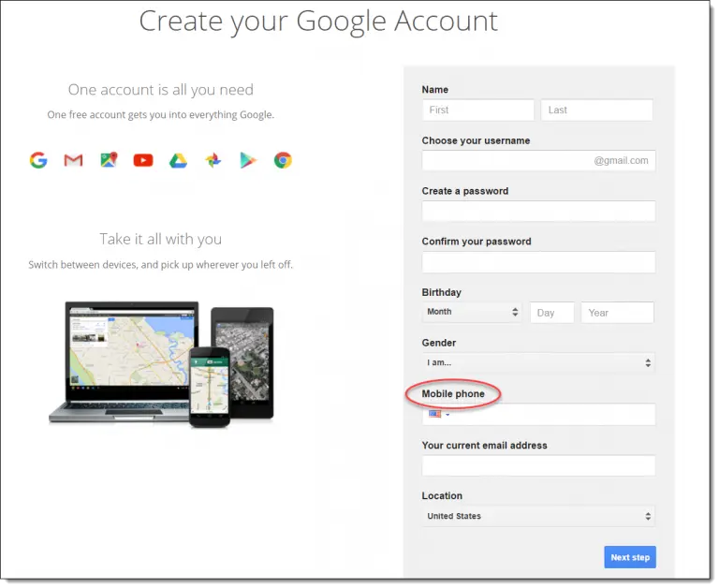This screenshot has width=719, height=588.
Task: Click the Google Drive triangle icon
Action: tap(178, 160)
